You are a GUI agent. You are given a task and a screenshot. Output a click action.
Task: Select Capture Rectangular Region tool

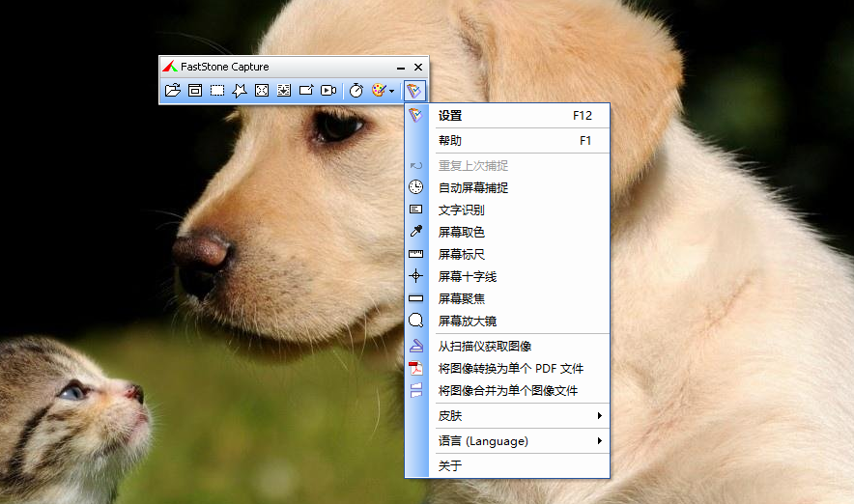pos(217,91)
